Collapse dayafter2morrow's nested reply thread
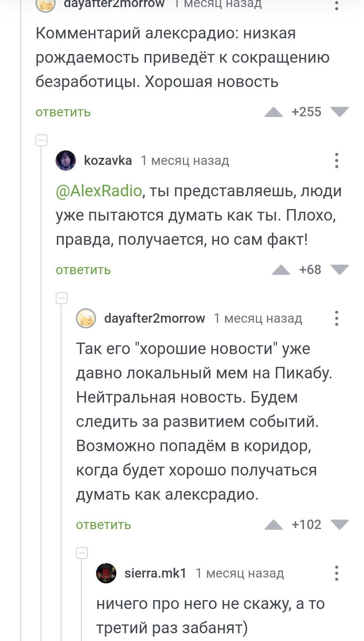 tap(62, 298)
